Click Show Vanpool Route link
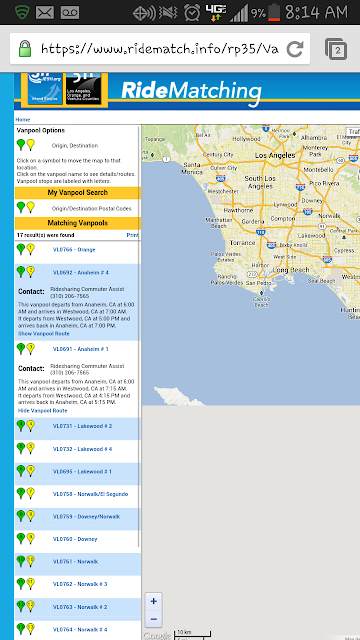 click(44, 333)
